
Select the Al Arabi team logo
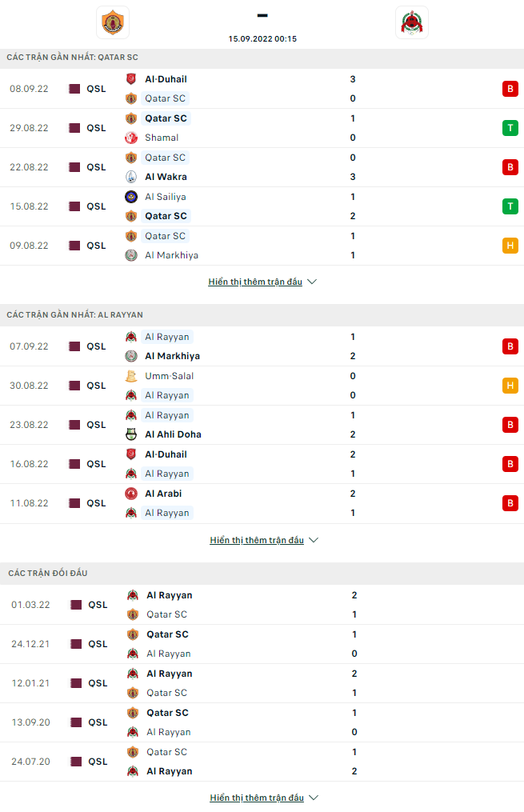coord(131,494)
